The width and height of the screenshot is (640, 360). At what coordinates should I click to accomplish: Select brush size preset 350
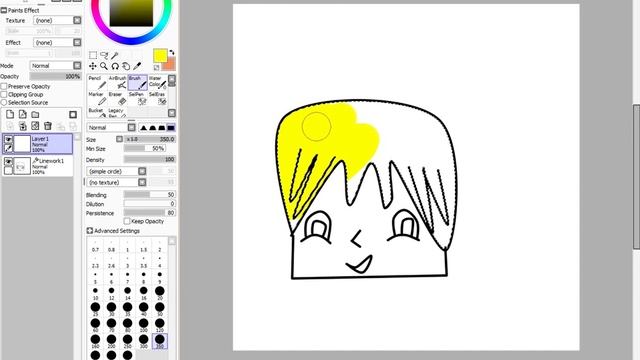(160, 341)
